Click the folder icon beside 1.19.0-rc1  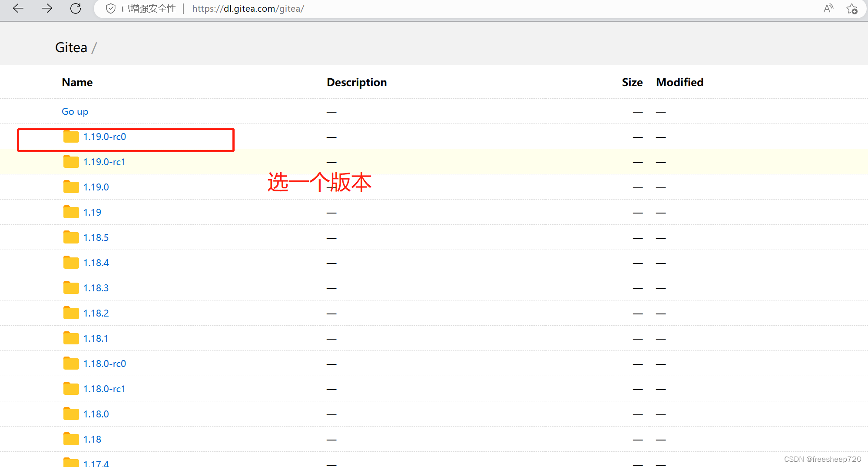point(71,162)
